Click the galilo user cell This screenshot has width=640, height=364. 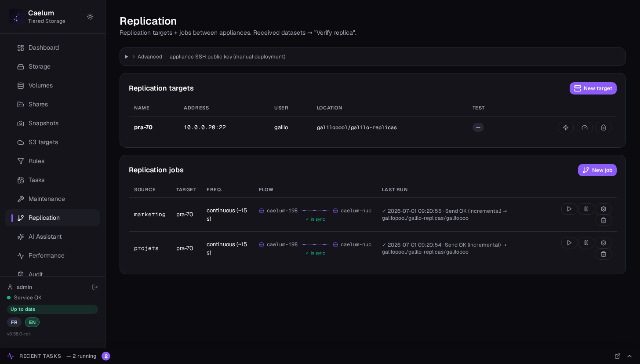click(281, 127)
